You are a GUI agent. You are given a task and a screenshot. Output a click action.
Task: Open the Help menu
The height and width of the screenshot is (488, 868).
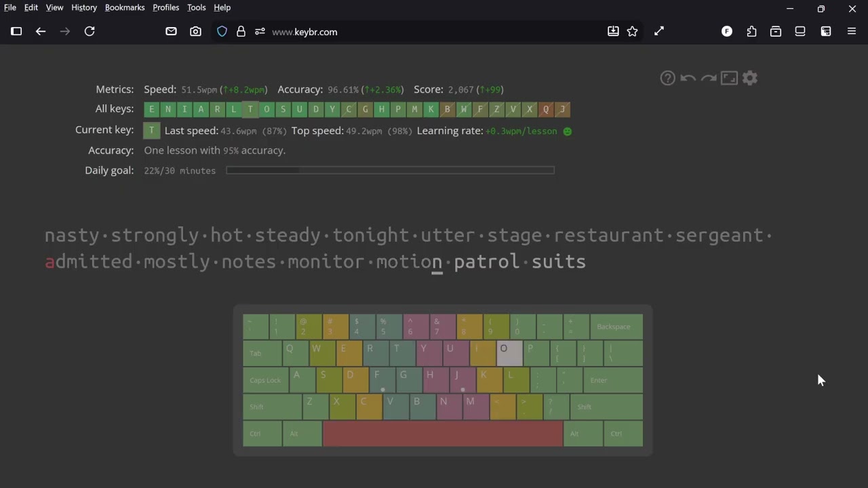tap(222, 7)
